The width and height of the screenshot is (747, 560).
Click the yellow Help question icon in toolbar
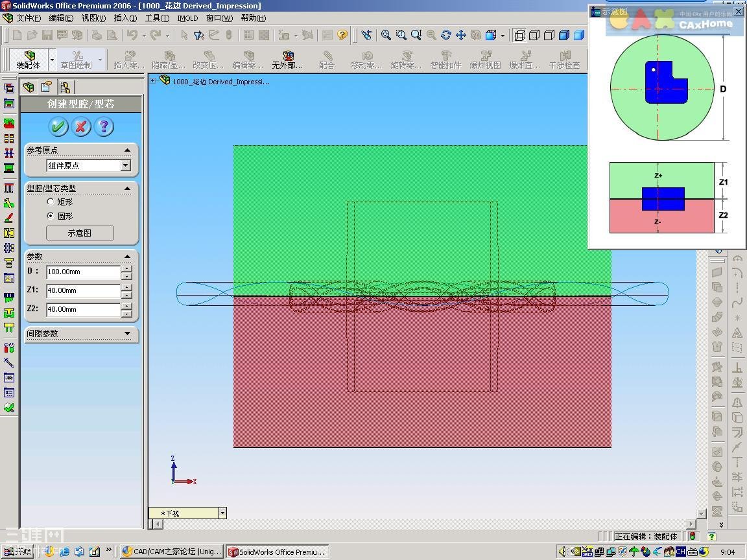342,35
